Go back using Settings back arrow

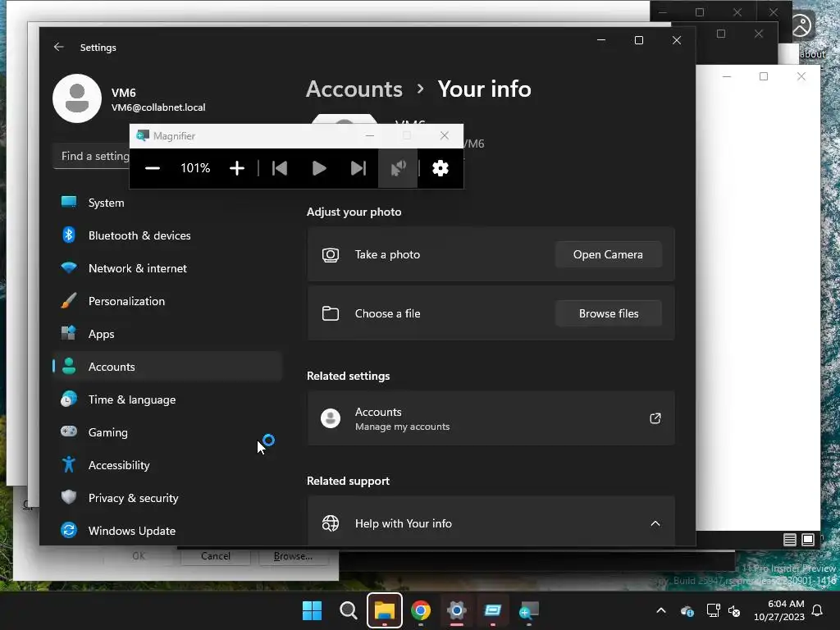tap(59, 47)
